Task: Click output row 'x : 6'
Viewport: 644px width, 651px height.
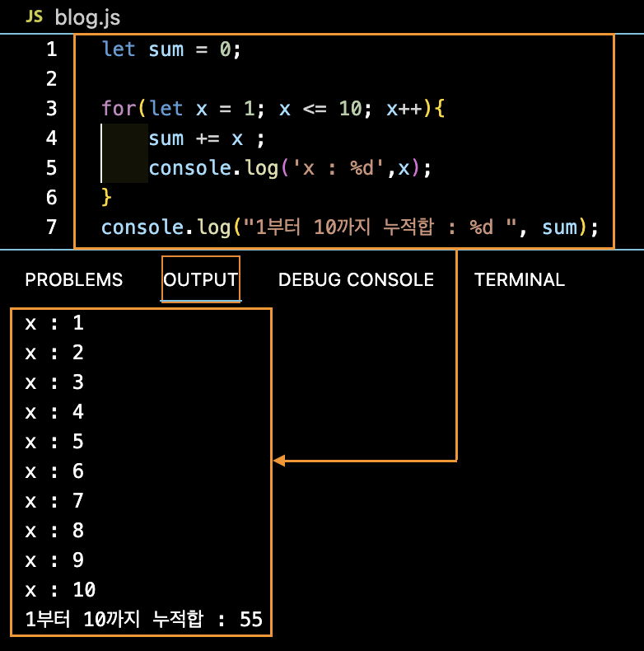Action: click(x=54, y=471)
